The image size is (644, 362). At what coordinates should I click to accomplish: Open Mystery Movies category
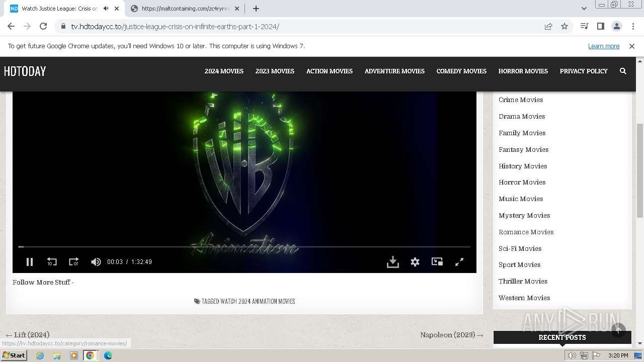point(524,215)
